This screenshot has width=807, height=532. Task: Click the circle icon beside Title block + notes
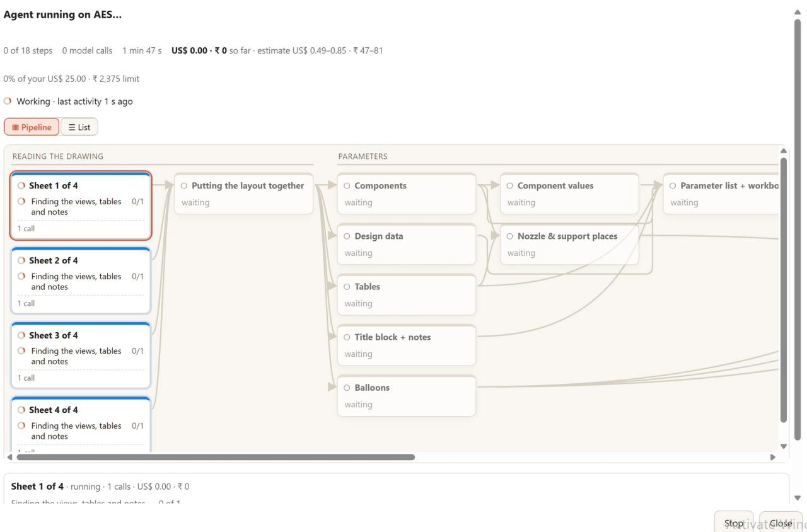347,337
